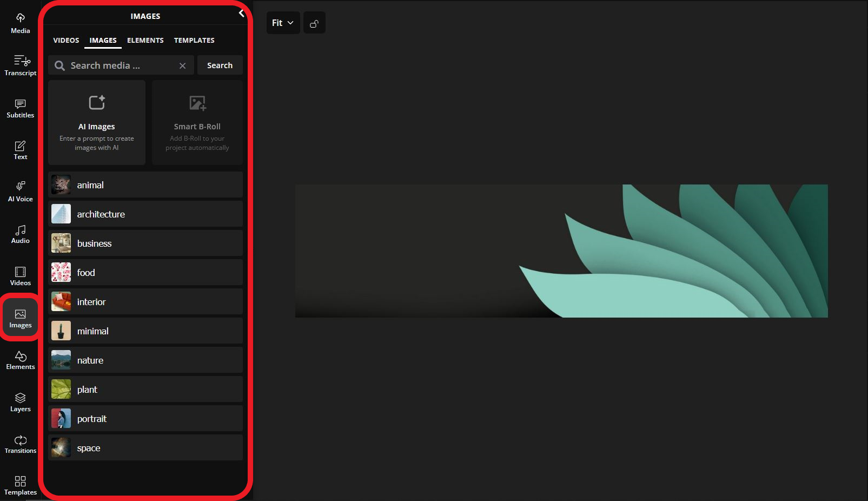The image size is (868, 501).
Task: Click the Search button
Action: pyautogui.click(x=220, y=65)
